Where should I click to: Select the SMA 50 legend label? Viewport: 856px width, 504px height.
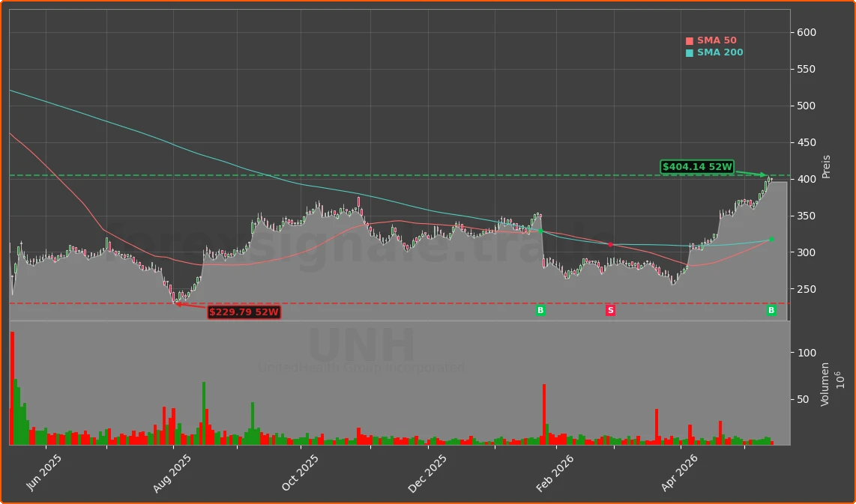(717, 40)
